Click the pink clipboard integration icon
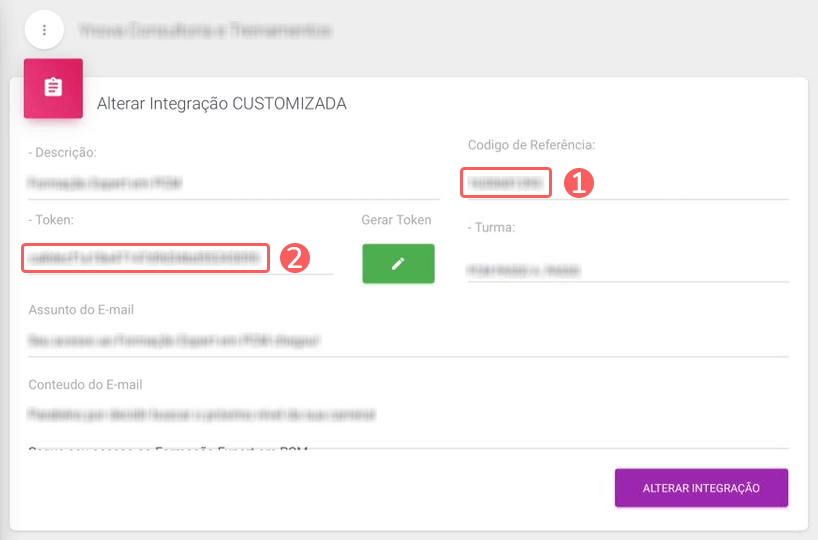 (53, 88)
